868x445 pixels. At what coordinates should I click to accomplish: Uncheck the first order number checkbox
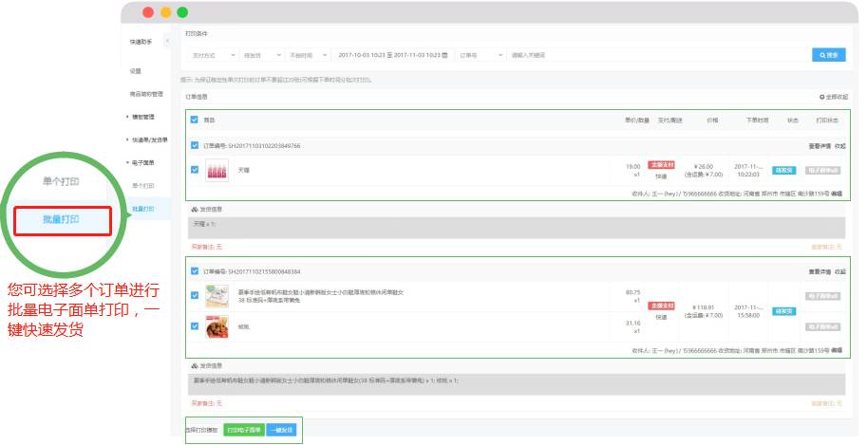[195, 146]
